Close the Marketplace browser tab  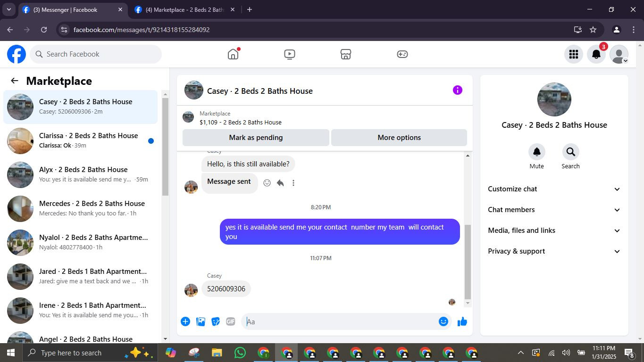pyautogui.click(x=232, y=9)
